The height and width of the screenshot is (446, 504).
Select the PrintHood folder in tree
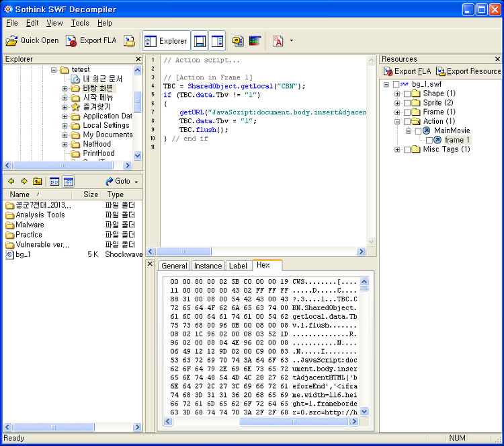tap(98, 153)
